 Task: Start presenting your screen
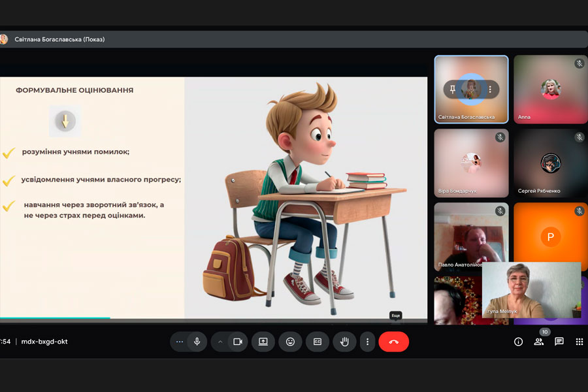coord(263,342)
